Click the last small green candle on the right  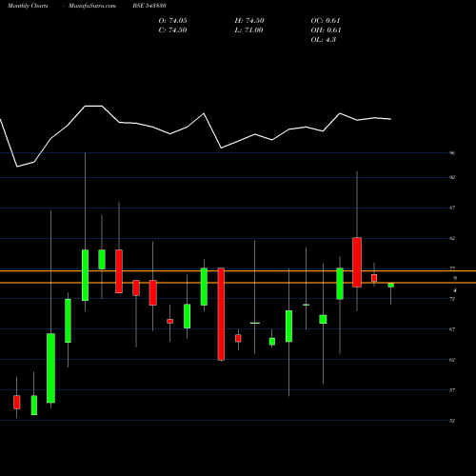(x=391, y=286)
